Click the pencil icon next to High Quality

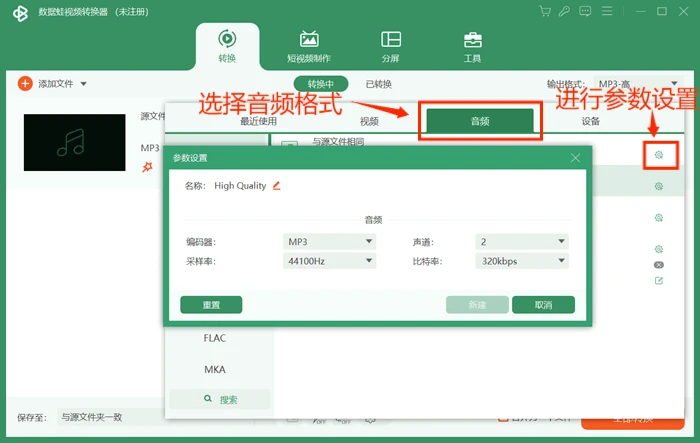277,186
